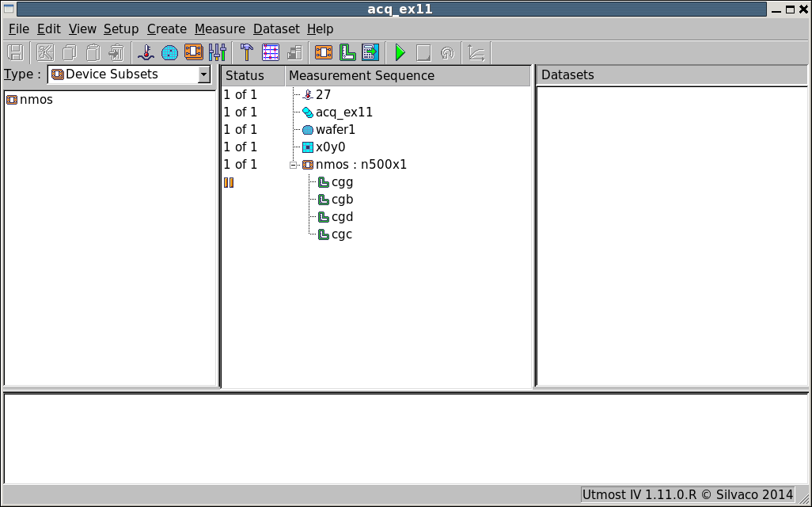
Task: Open the Edit menu
Action: 49,29
